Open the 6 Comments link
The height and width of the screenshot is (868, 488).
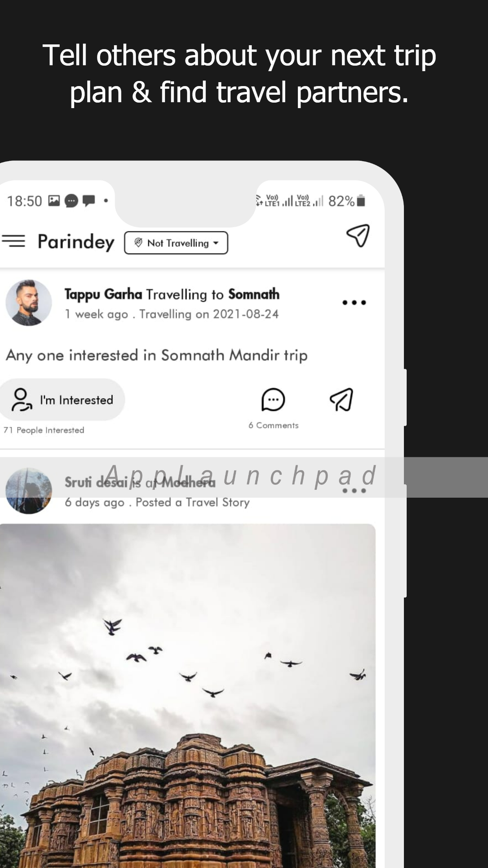click(273, 425)
